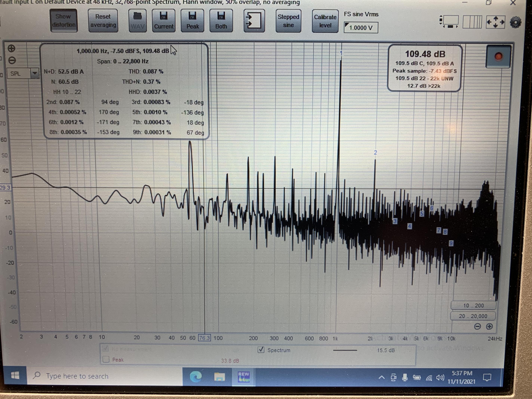Image resolution: width=532 pixels, height=399 pixels.
Task: Click the microphone tray icon
Action: pos(405,378)
